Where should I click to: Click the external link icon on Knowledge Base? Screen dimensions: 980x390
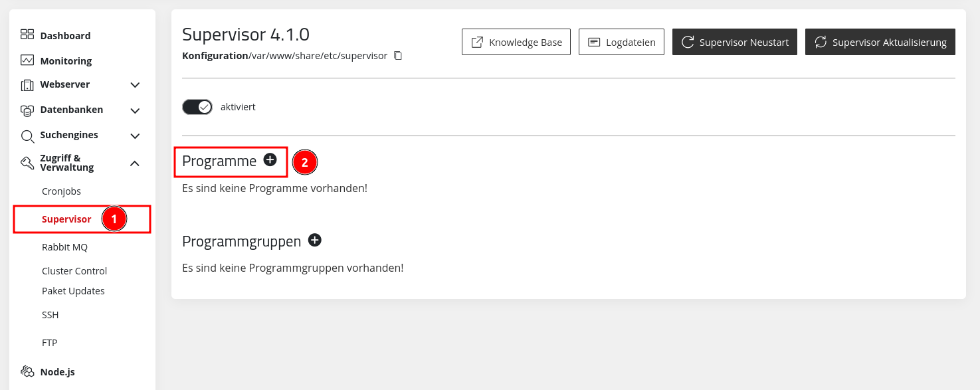(477, 42)
